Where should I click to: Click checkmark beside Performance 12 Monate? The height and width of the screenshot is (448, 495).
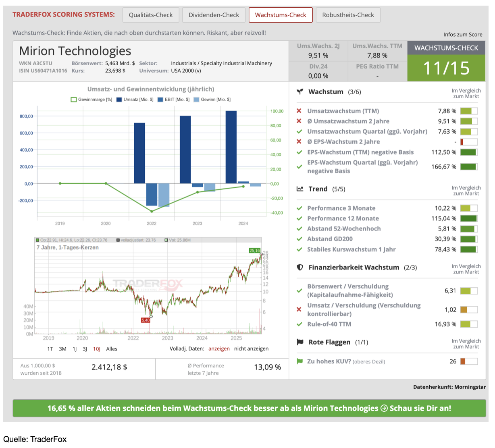click(299, 218)
